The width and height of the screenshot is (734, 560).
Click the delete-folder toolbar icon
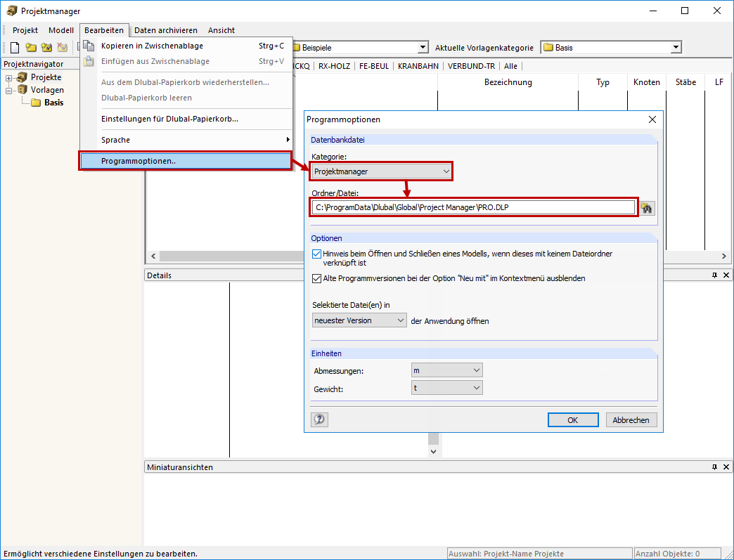(62, 47)
